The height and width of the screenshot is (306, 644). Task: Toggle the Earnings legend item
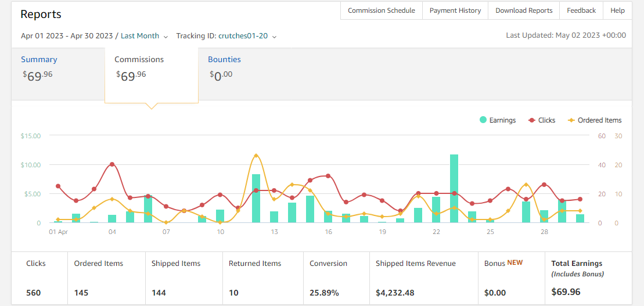pyautogui.click(x=498, y=120)
